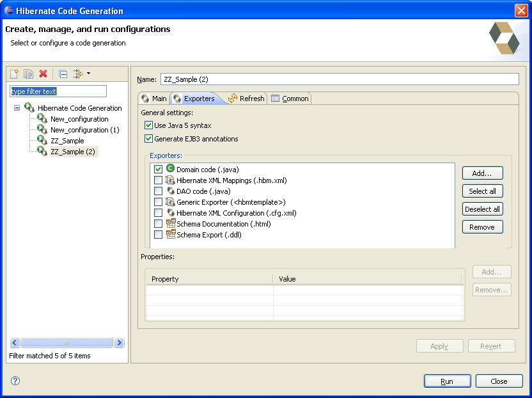Click the Schema Documentation icon
Screen dimensions: 532x398
point(171,223)
